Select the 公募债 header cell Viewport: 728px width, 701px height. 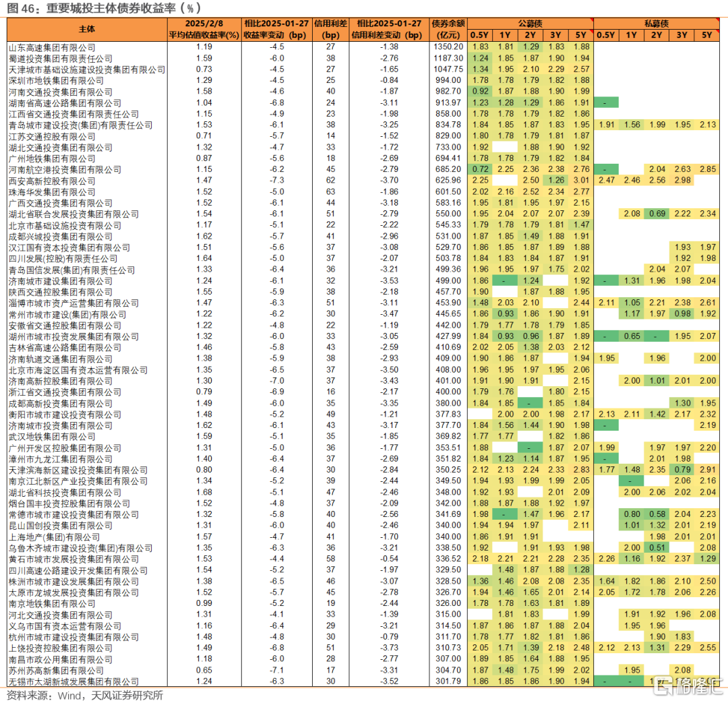(530, 24)
